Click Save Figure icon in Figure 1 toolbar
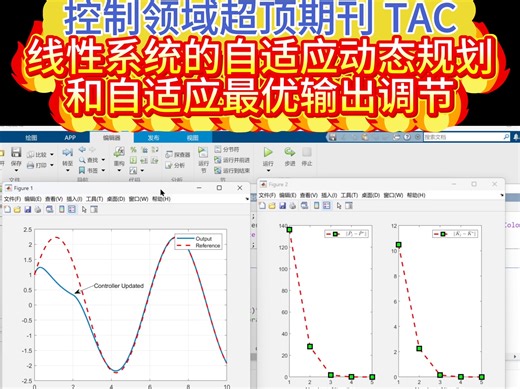This screenshot has height=389, width=520. click(x=28, y=209)
